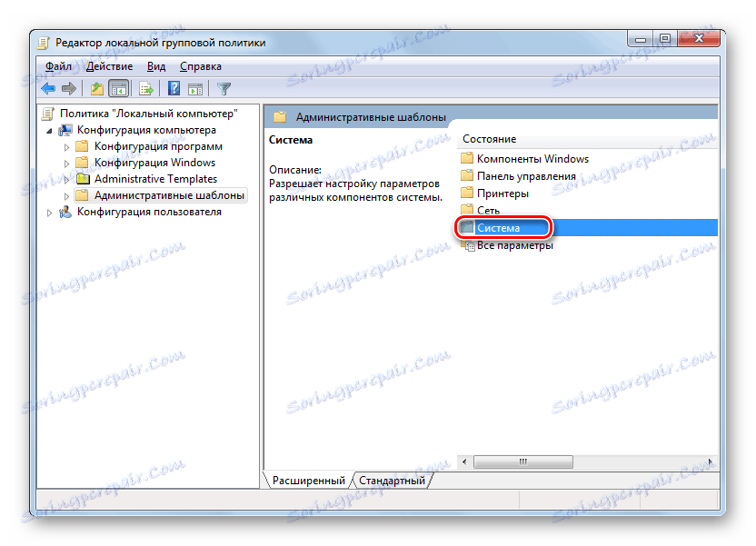Click the Filter funnel toolbar icon
756x546 pixels.
(x=224, y=89)
